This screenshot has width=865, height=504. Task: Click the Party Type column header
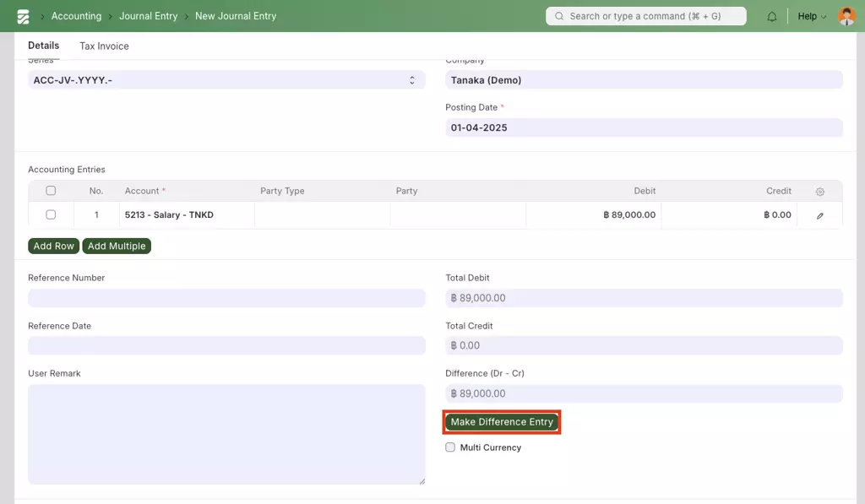(x=282, y=191)
